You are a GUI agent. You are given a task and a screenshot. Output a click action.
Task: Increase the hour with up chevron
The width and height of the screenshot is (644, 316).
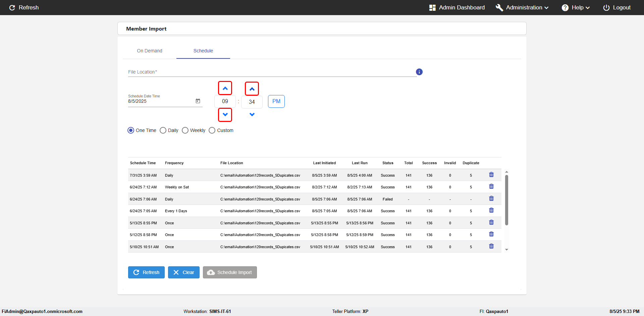[x=225, y=88]
